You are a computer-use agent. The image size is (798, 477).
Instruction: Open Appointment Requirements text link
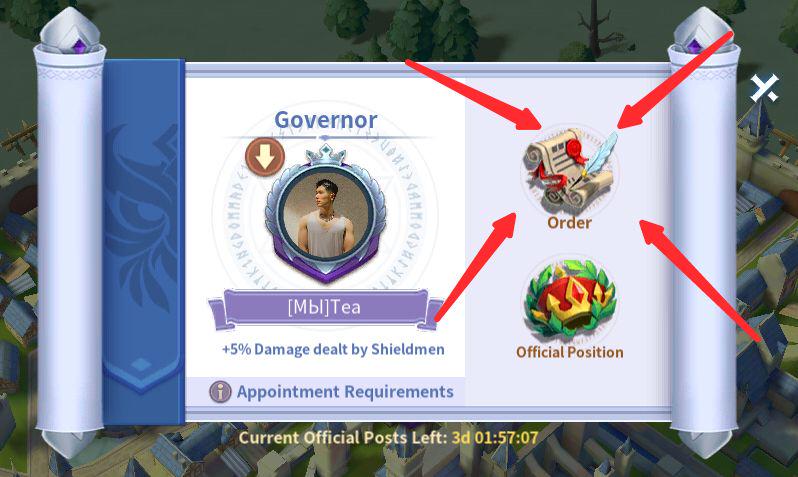[345, 391]
